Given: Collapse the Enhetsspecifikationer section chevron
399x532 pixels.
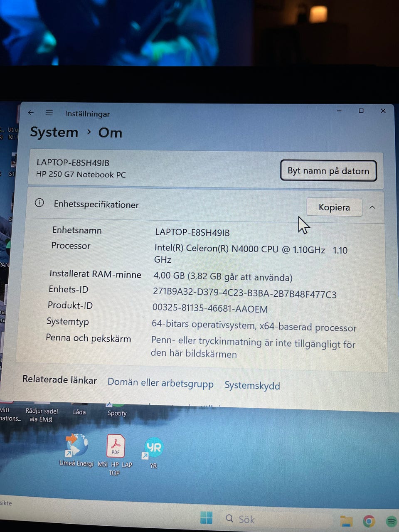Looking at the screenshot, I should pos(372,207).
